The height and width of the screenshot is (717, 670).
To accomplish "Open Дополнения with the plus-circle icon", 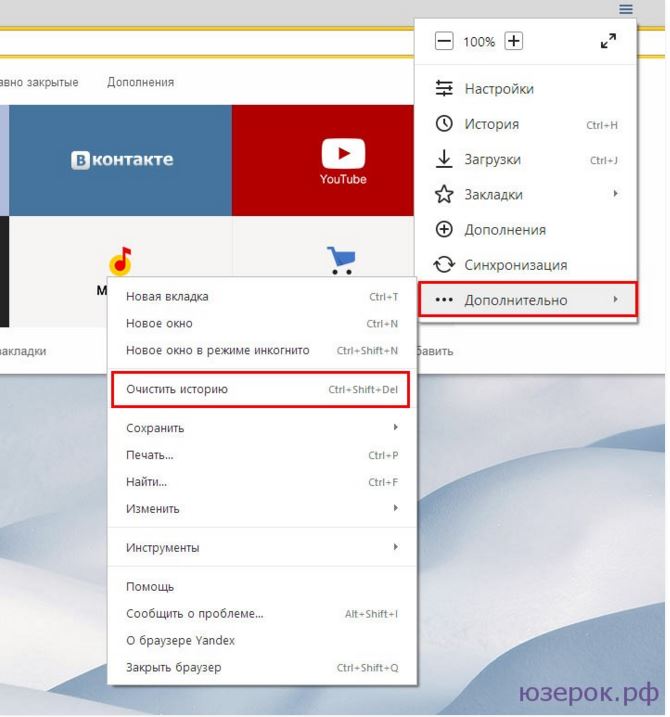I will point(504,230).
